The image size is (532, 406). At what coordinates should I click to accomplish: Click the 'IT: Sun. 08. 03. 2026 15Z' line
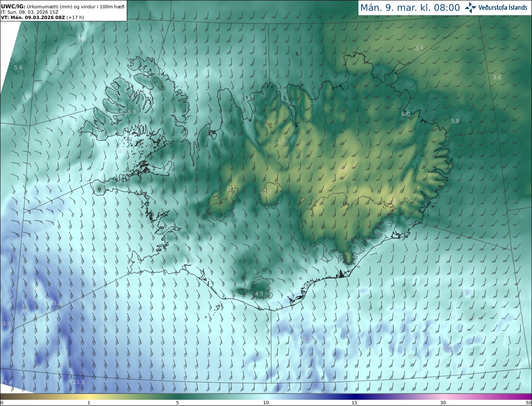pos(30,12)
